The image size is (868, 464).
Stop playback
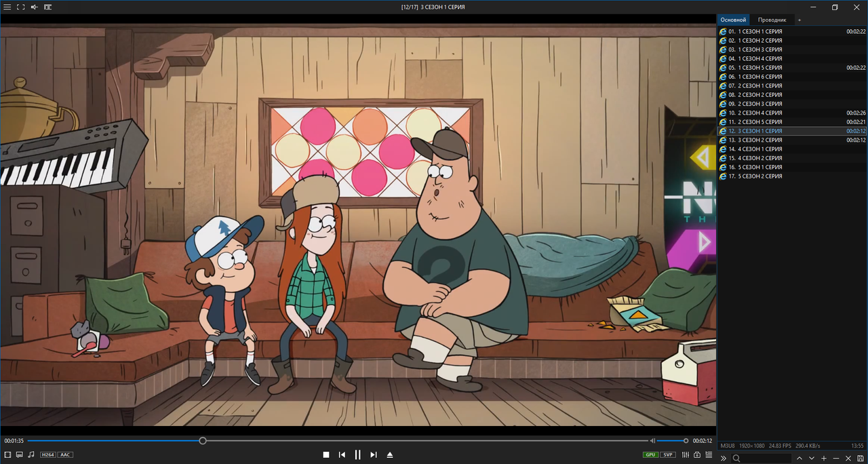[x=326, y=455]
